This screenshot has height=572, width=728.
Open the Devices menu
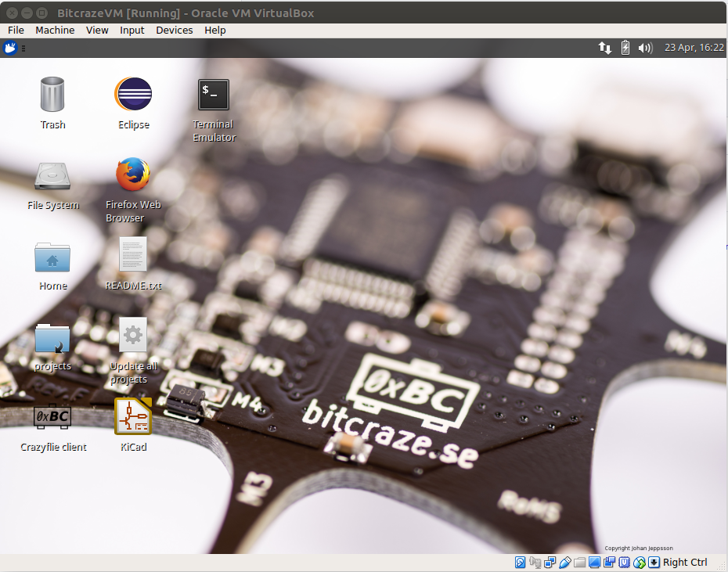pos(174,31)
